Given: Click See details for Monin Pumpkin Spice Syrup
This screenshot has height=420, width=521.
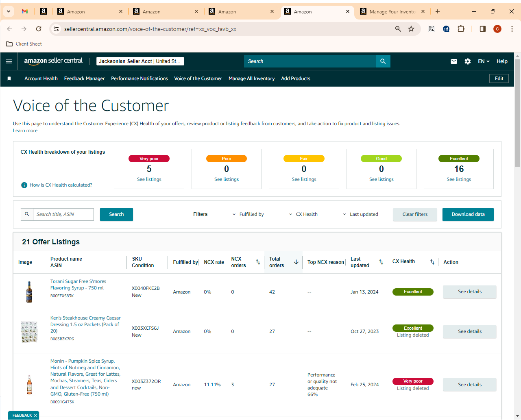Looking at the screenshot, I should [470, 385].
